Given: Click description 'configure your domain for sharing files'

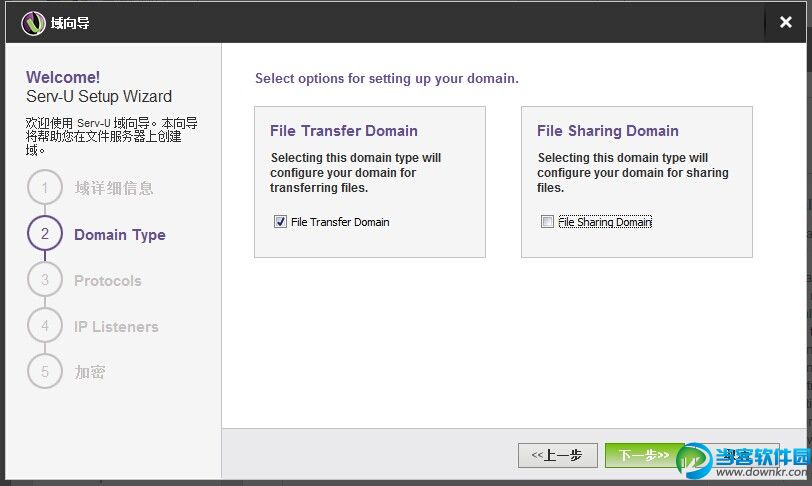Looking at the screenshot, I should (x=633, y=173).
